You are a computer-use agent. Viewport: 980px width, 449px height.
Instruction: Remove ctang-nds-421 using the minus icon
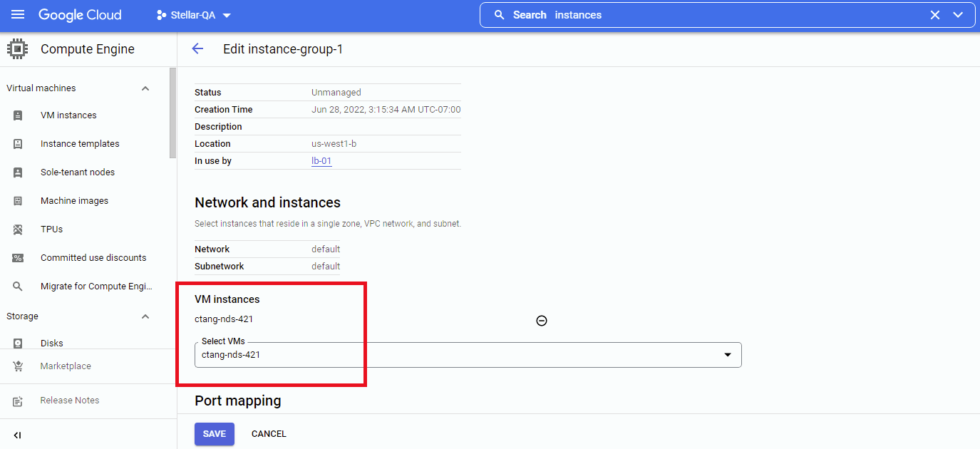click(542, 321)
